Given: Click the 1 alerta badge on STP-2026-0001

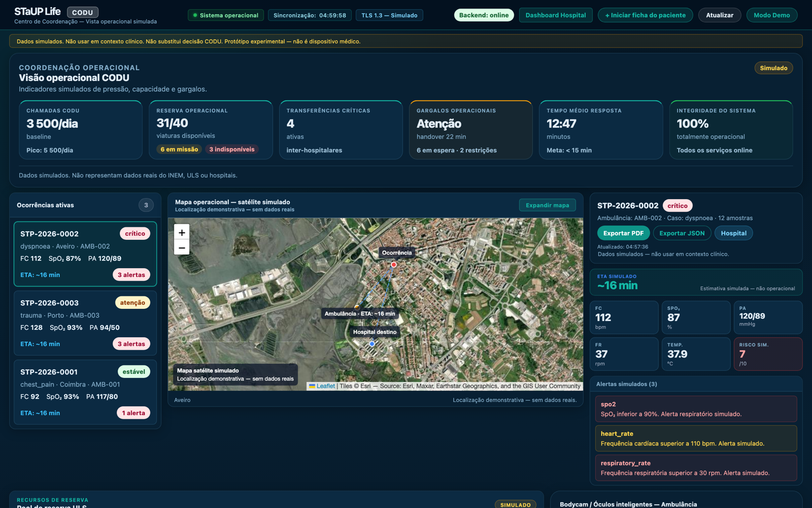Looking at the screenshot, I should click(133, 413).
